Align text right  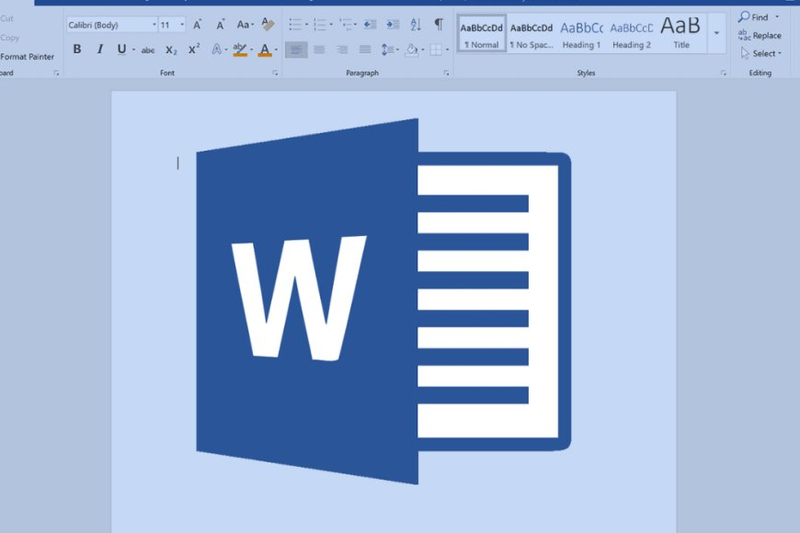click(342, 49)
